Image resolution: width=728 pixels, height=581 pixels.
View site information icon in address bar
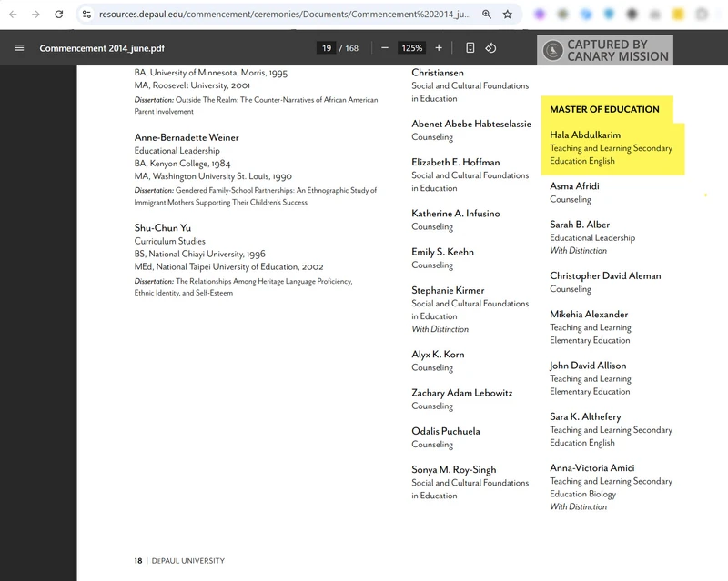[x=86, y=15]
